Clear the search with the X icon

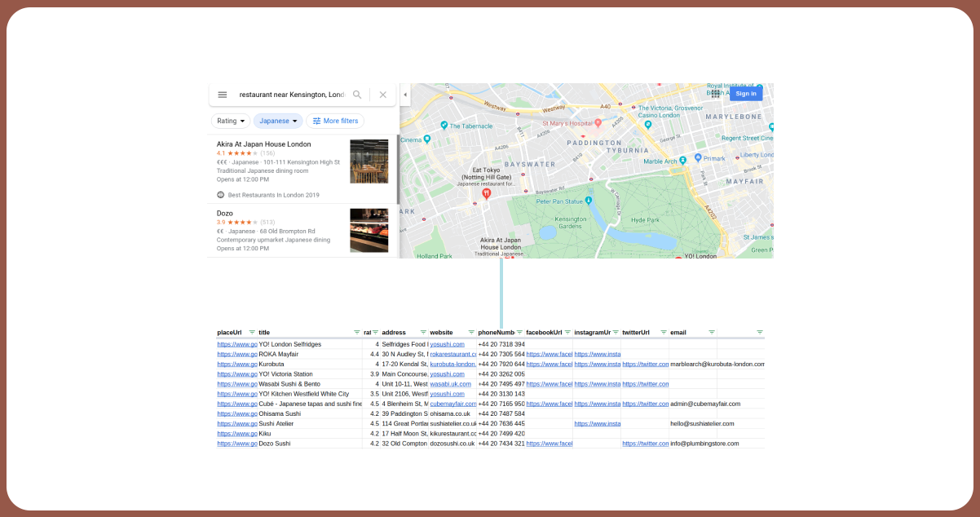(x=382, y=95)
